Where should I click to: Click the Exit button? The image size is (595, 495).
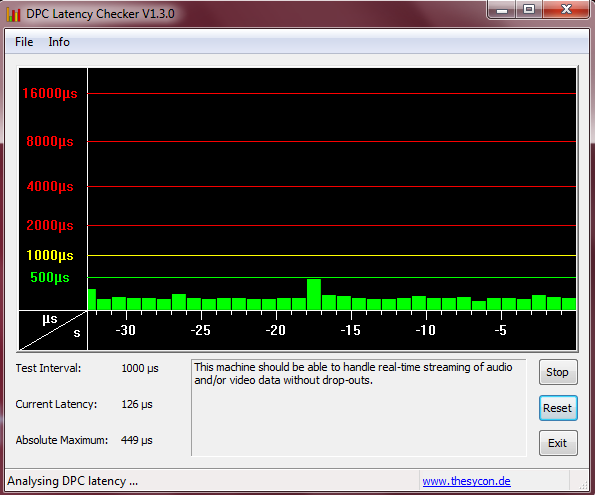[558, 443]
